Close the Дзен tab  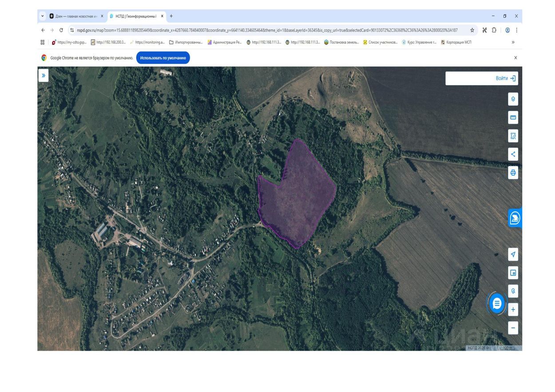click(102, 16)
